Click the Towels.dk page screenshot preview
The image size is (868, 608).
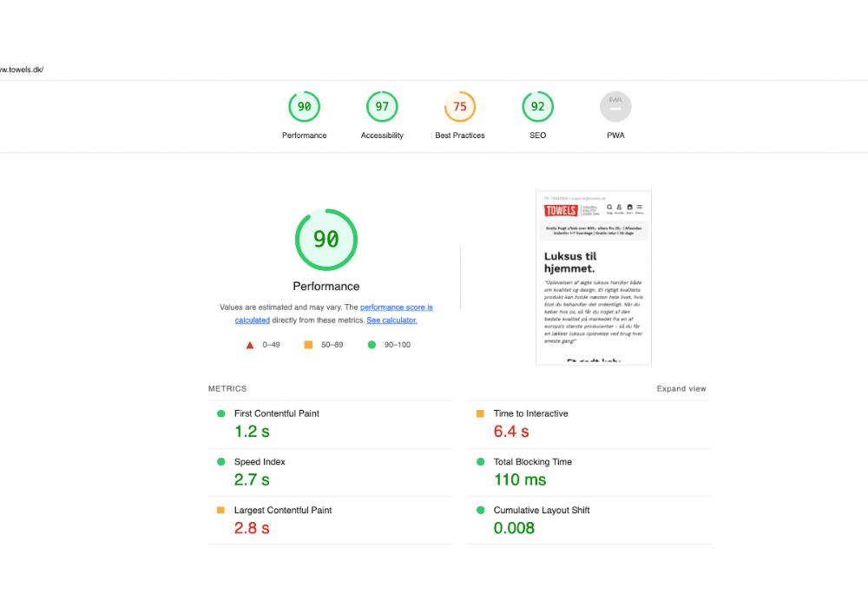click(x=593, y=277)
